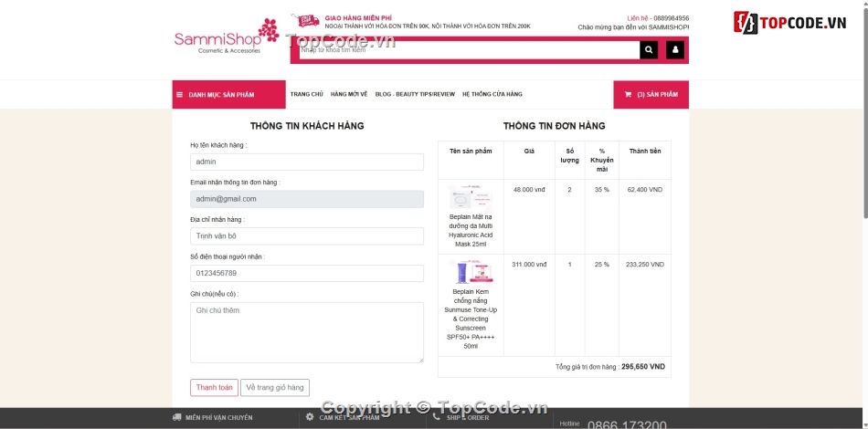Click the shopping cart icon
The image size is (868, 429).
pyautogui.click(x=628, y=95)
